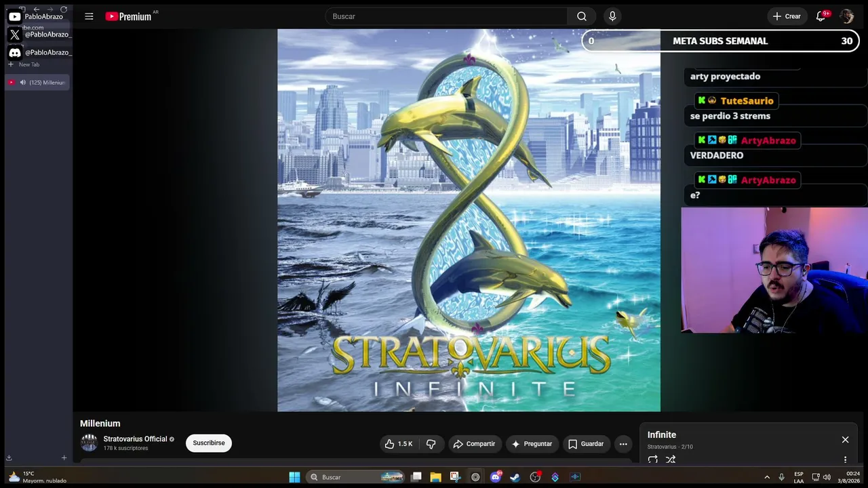The height and width of the screenshot is (488, 868).
Task: Go back with the browser back arrow
Action: (36, 9)
